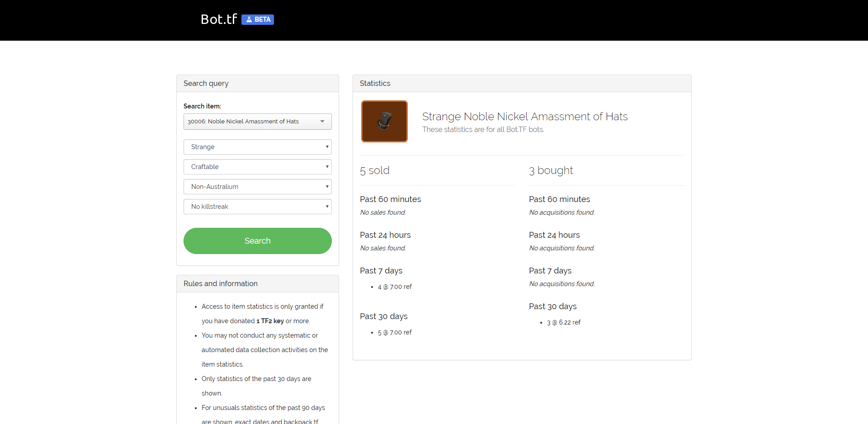Click 'Past 7 days' under sold
This screenshot has height=424, width=868.
pyautogui.click(x=381, y=271)
